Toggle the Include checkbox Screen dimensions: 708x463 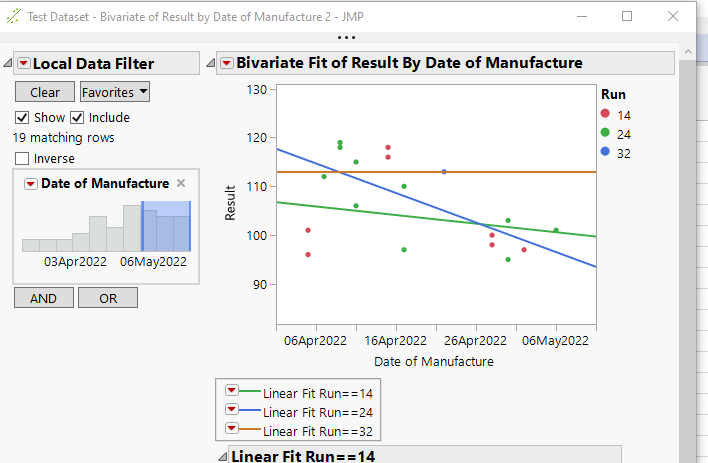tap(77, 118)
